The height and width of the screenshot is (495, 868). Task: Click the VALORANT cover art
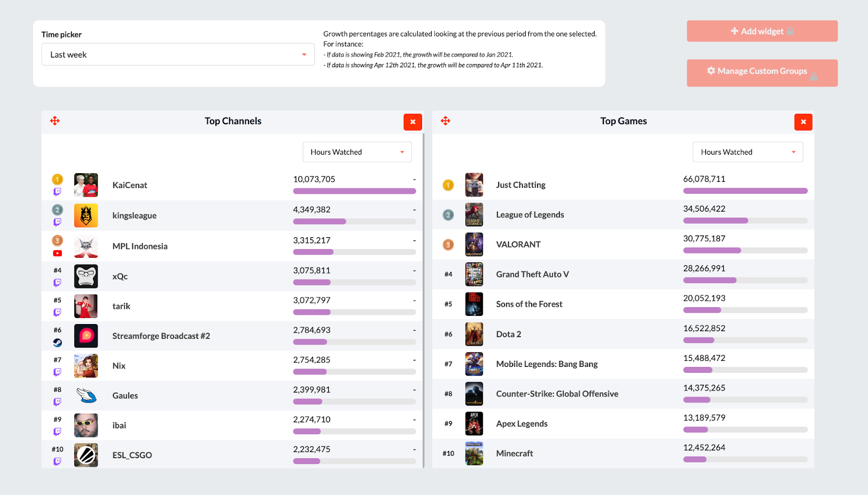(x=474, y=245)
